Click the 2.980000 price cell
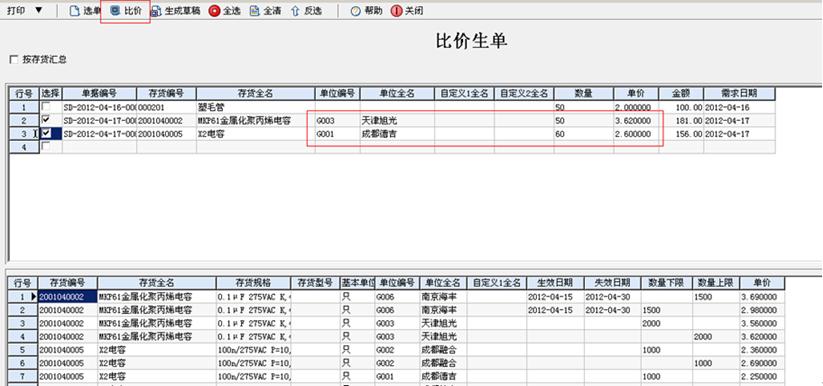 click(762, 310)
